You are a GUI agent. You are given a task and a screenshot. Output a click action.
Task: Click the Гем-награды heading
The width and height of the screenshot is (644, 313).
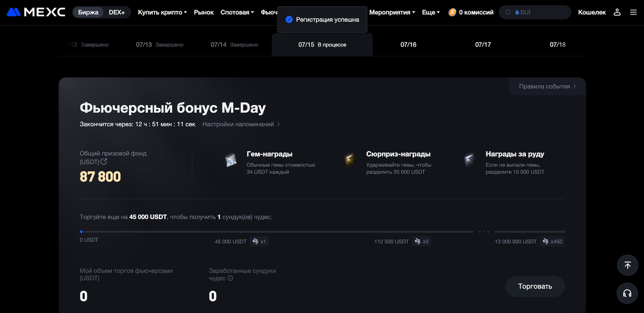click(x=269, y=154)
